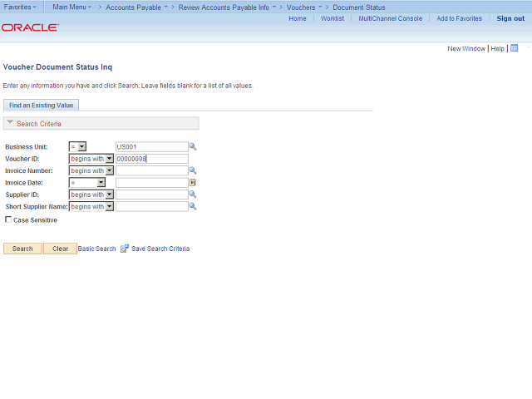
Task: Open the Help link
Action: pyautogui.click(x=498, y=48)
